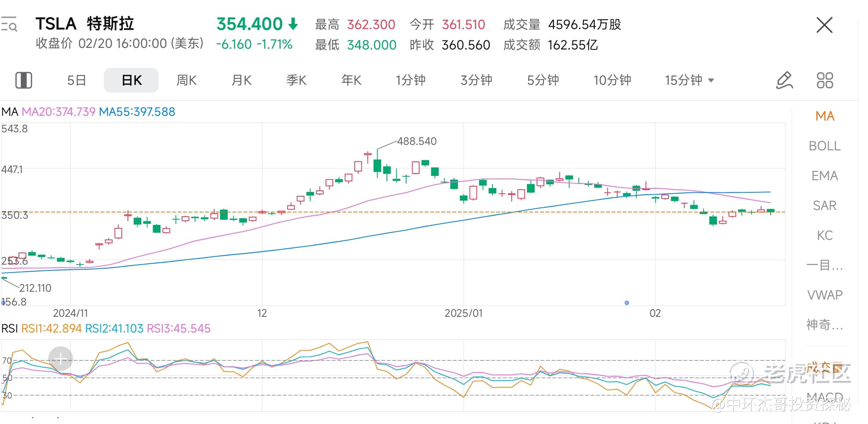
Task: Click the 最高 value 362.300
Action: (x=371, y=25)
